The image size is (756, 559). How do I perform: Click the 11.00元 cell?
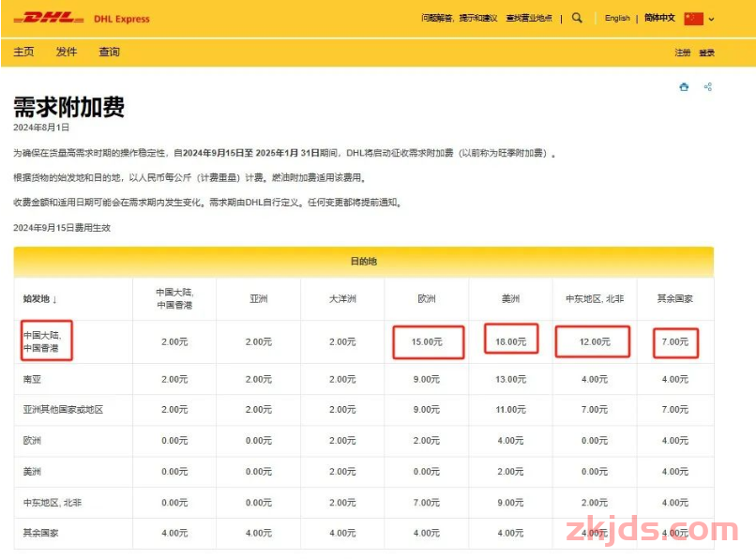point(510,410)
